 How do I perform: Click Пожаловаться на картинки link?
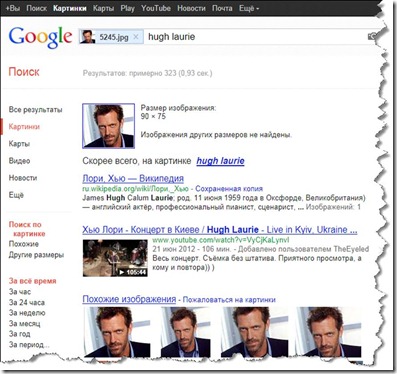click(x=229, y=300)
